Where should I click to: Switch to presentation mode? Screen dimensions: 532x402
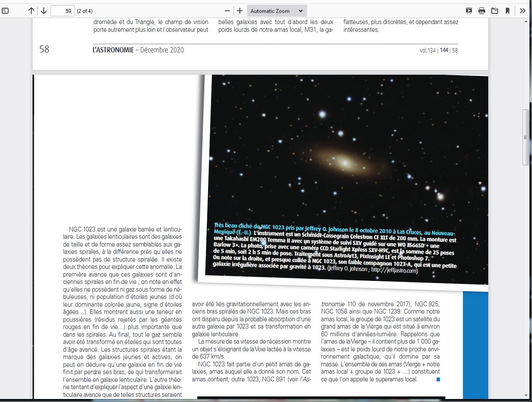click(469, 11)
